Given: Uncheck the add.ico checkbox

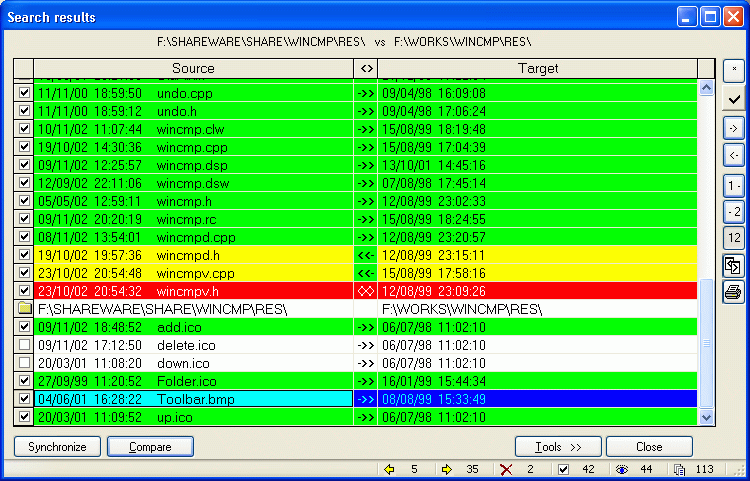Looking at the screenshot, I should pyautogui.click(x=24, y=327).
